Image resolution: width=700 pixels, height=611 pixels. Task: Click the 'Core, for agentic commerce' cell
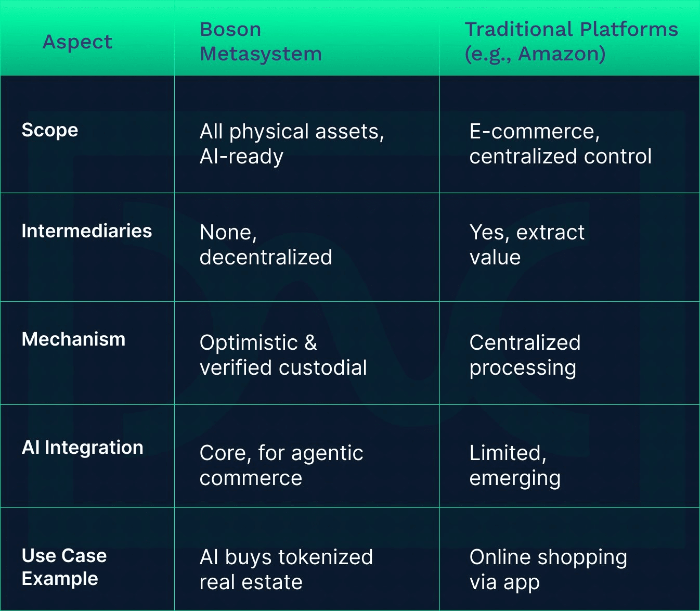(x=281, y=465)
